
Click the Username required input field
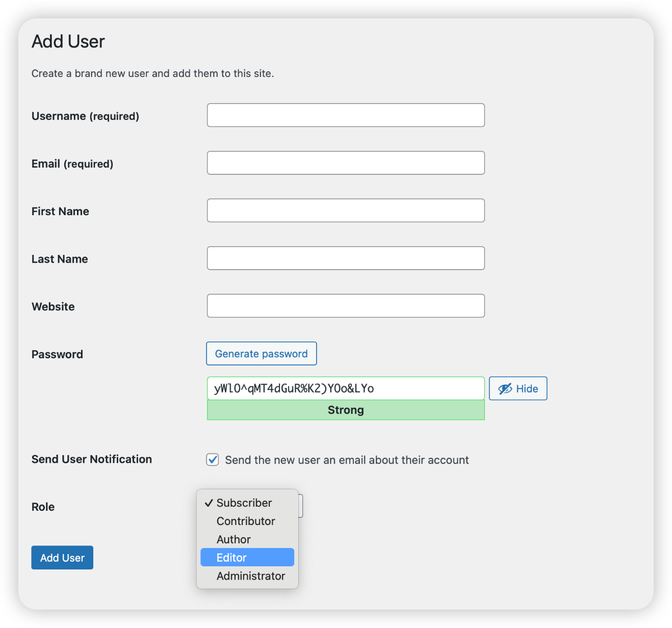click(346, 115)
